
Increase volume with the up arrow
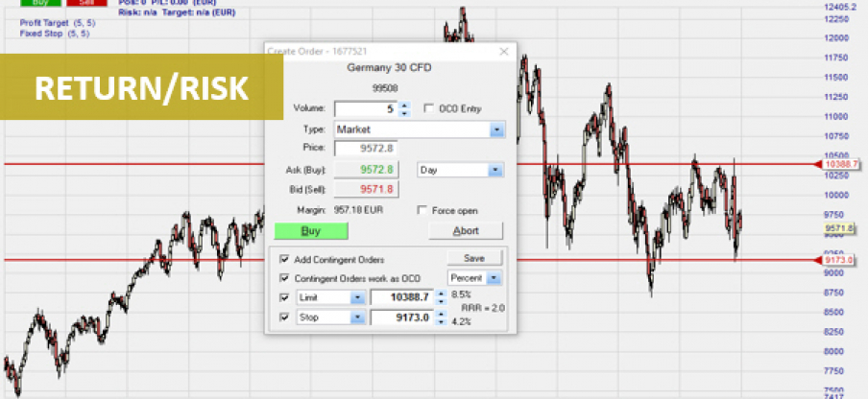(x=404, y=105)
